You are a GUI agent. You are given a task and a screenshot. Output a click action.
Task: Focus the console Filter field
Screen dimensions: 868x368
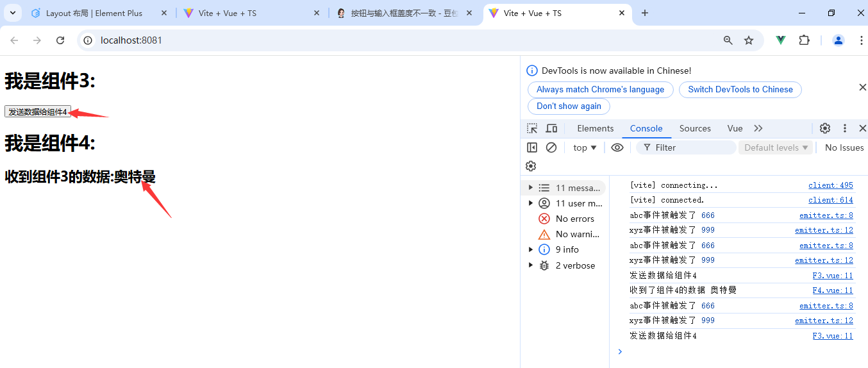686,147
